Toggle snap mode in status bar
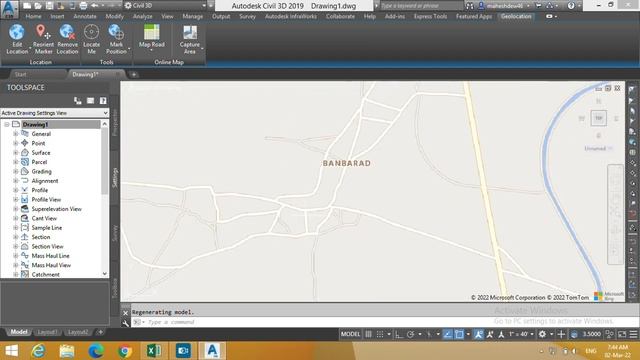The width and height of the screenshot is (640, 360). click(380, 334)
